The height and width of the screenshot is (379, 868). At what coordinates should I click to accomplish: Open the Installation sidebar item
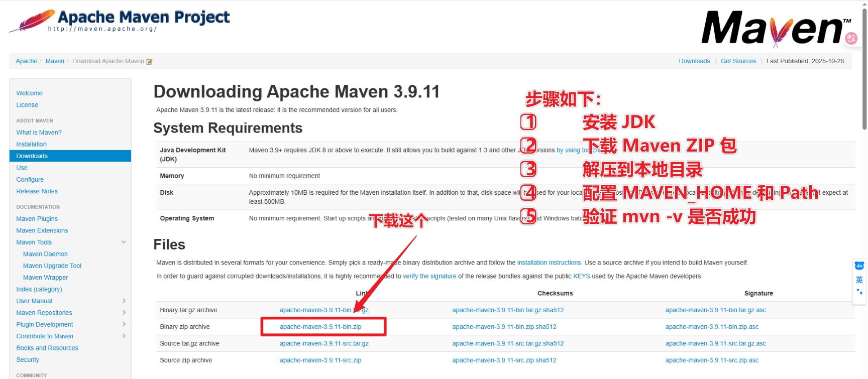(x=31, y=144)
